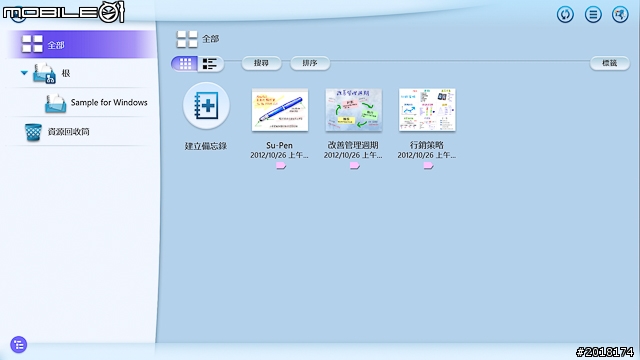Click the 改善管理週期 note title

353,145
